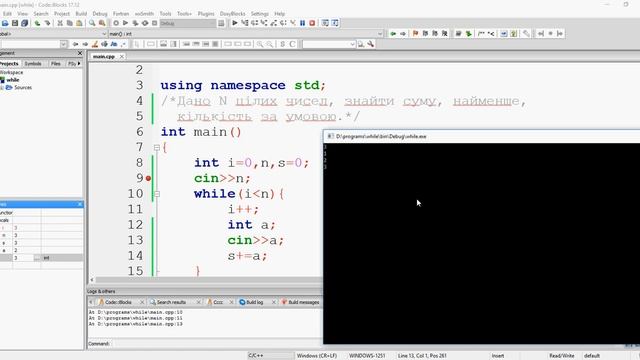Click the Paste clipboard icon
The height and width of the screenshot is (360, 640).
tap(79, 23)
